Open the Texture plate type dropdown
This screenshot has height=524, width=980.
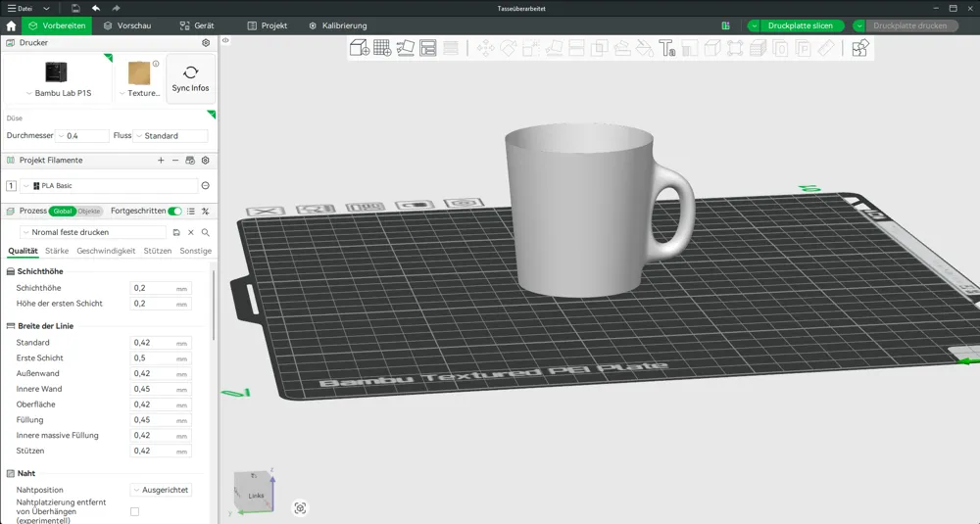point(139,93)
